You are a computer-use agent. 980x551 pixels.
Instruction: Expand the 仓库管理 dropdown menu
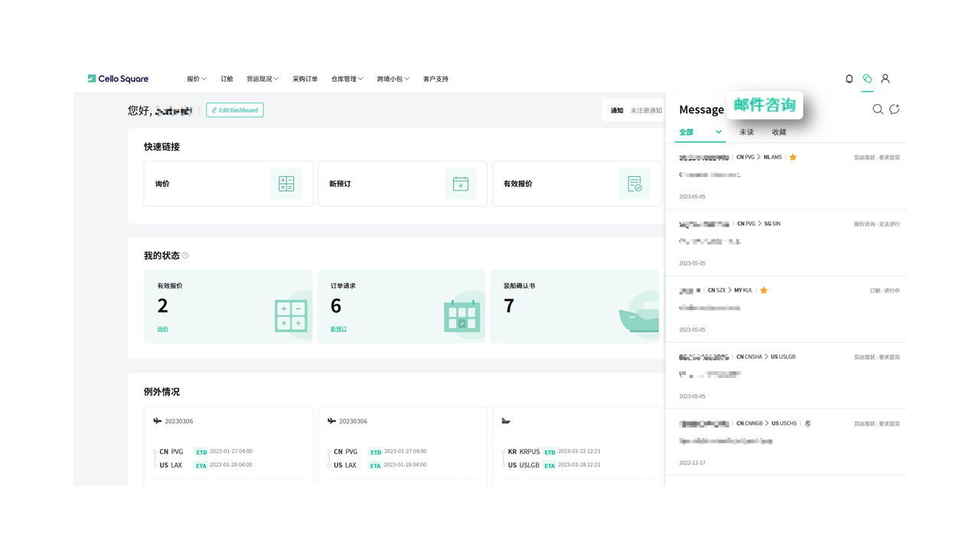(347, 79)
